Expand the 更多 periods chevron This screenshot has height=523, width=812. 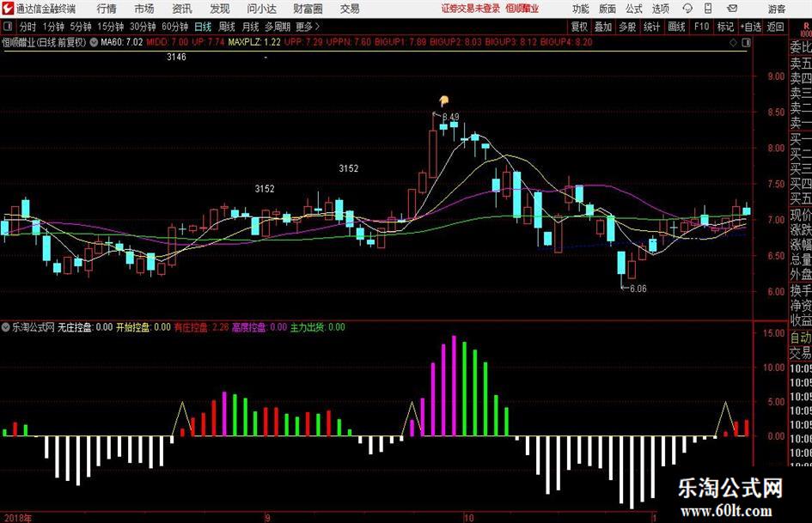click(x=317, y=27)
